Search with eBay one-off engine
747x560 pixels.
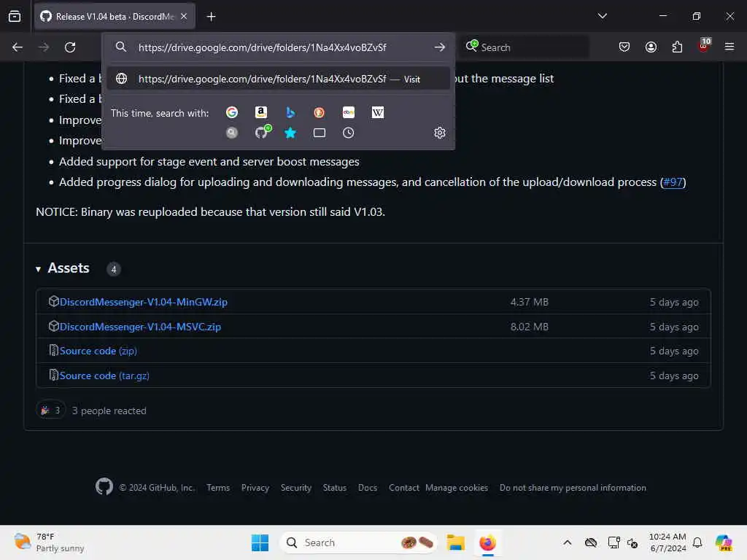point(349,112)
